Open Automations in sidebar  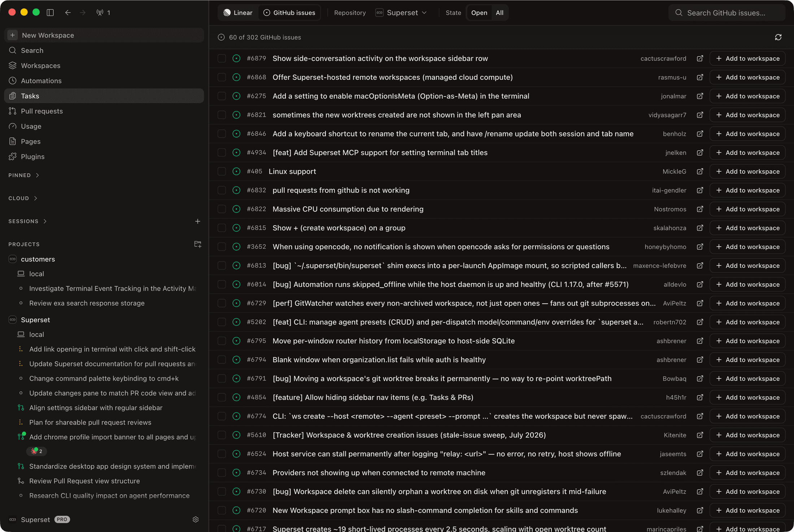pos(104,81)
